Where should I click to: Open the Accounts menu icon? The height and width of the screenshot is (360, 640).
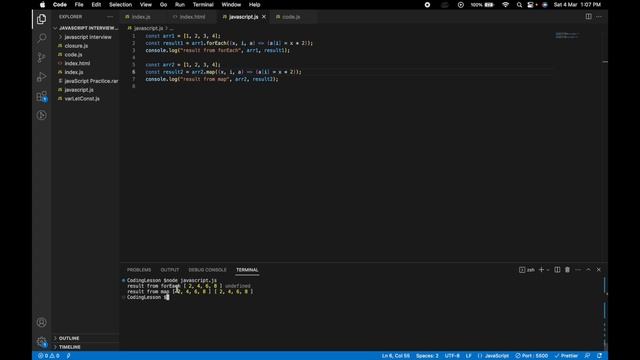[41, 322]
